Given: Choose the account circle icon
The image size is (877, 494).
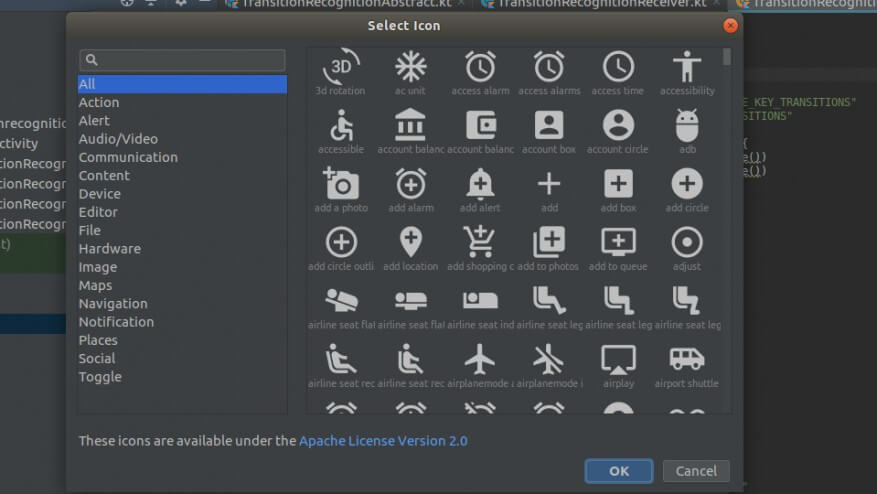Looking at the screenshot, I should point(618,125).
